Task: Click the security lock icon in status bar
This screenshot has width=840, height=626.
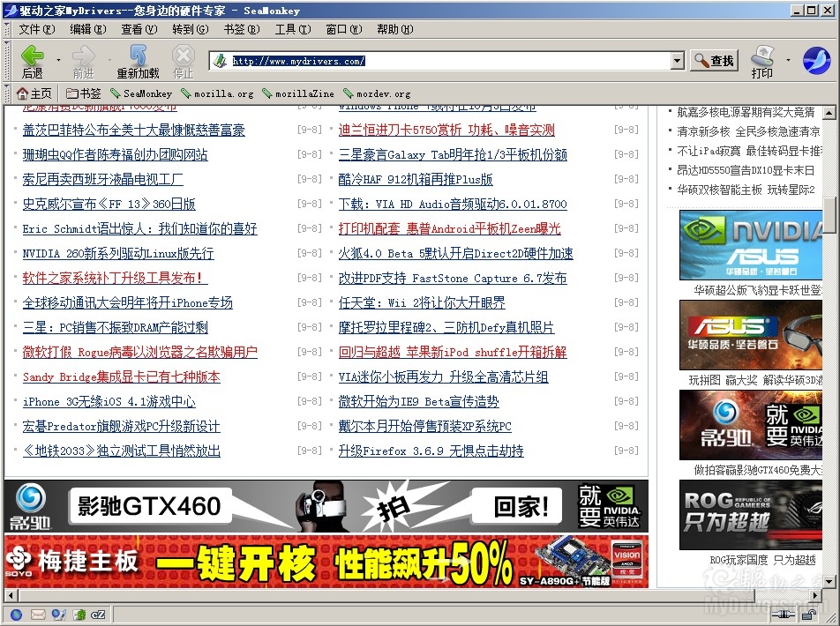Action: click(809, 615)
